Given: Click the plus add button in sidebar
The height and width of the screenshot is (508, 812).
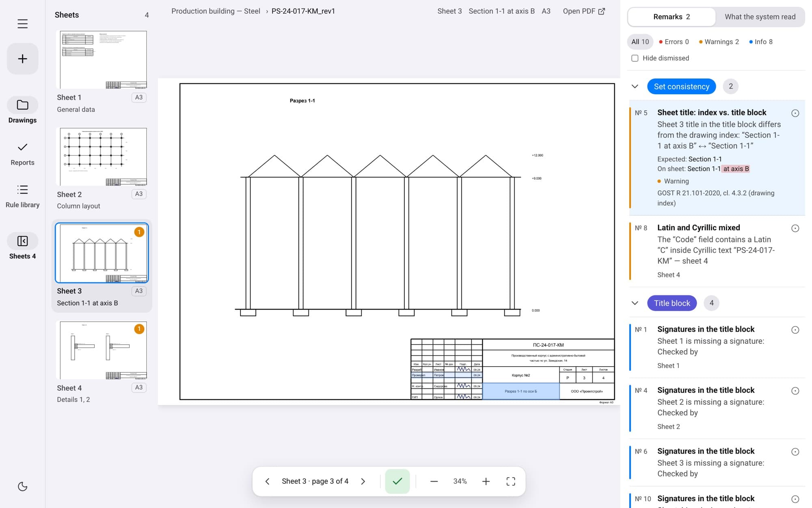Looking at the screenshot, I should pos(23,59).
